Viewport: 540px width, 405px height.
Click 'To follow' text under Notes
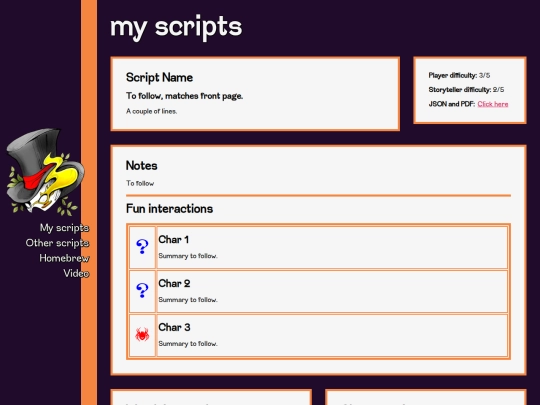click(x=140, y=183)
